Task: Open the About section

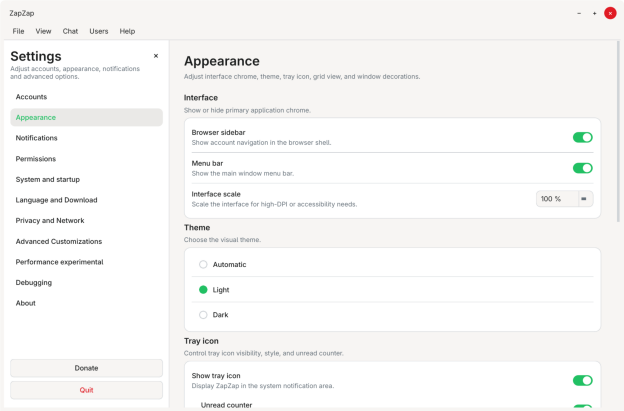Action: 86,303
